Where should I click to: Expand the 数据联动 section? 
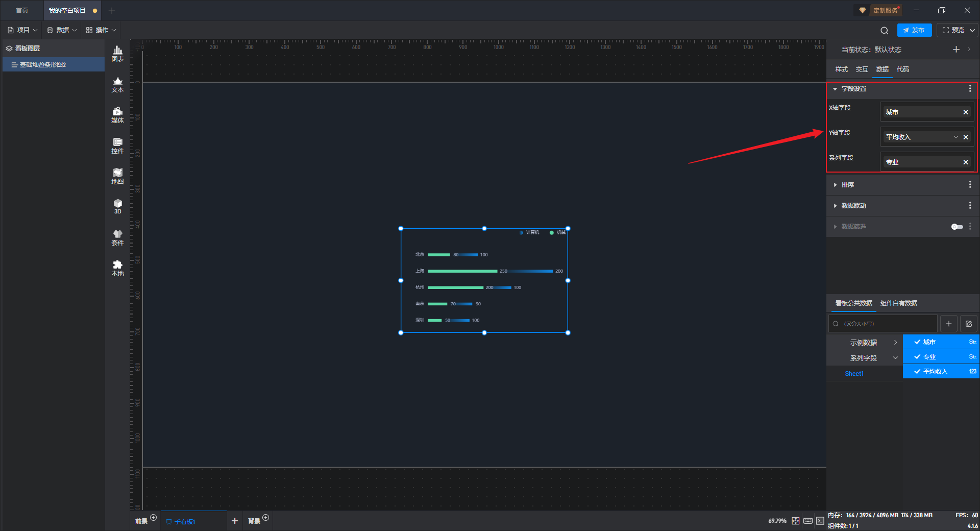[x=835, y=206]
